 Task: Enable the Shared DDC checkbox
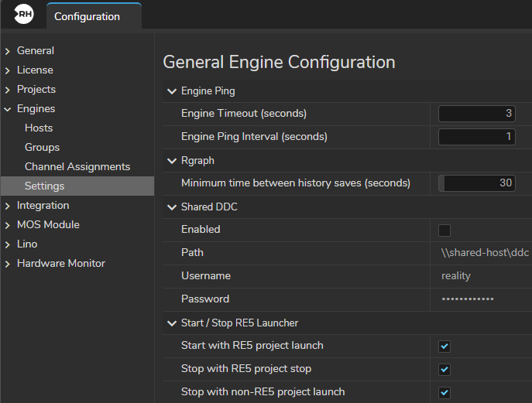[x=444, y=230]
